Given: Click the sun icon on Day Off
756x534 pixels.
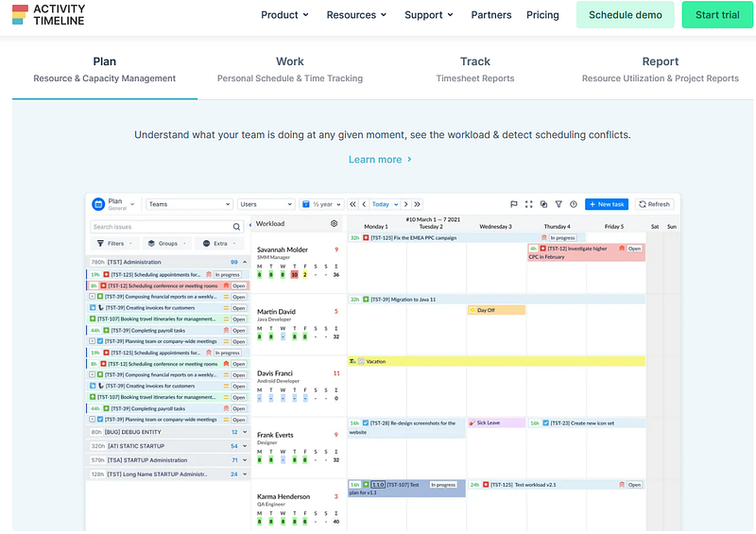Looking at the screenshot, I should 472,310.
